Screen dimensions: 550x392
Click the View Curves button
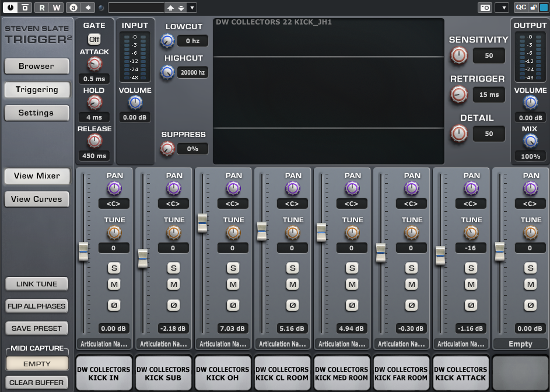pyautogui.click(x=36, y=199)
